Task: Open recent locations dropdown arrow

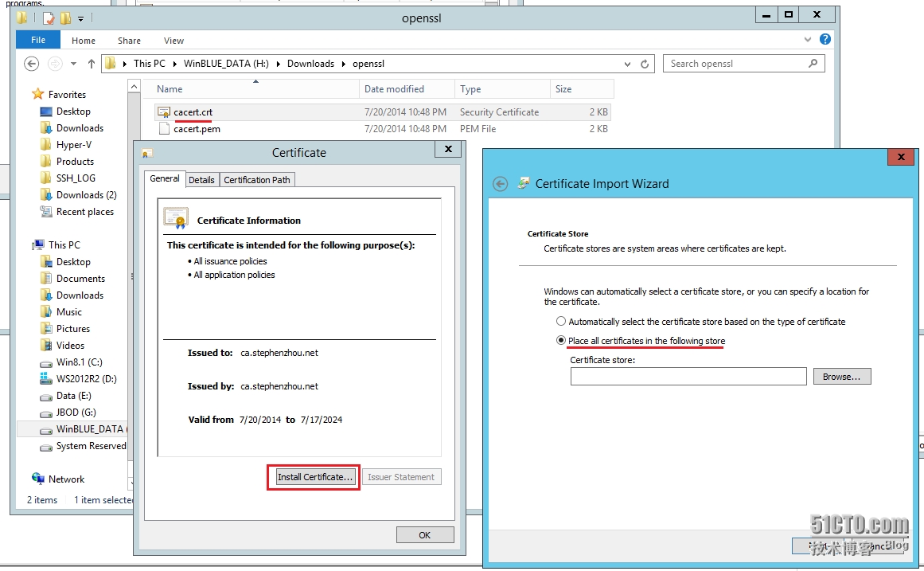Action: [x=73, y=64]
